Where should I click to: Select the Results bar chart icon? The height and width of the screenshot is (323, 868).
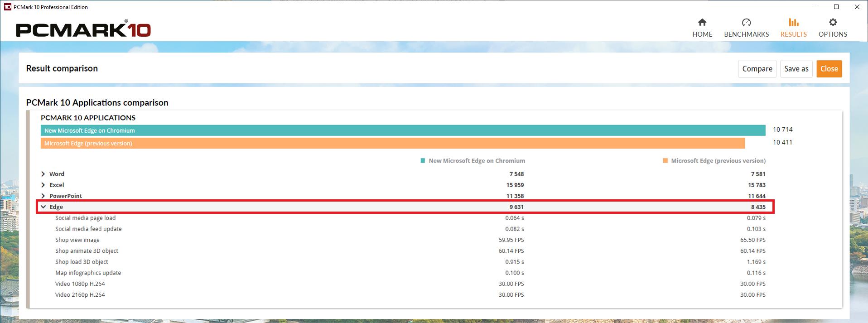point(793,23)
